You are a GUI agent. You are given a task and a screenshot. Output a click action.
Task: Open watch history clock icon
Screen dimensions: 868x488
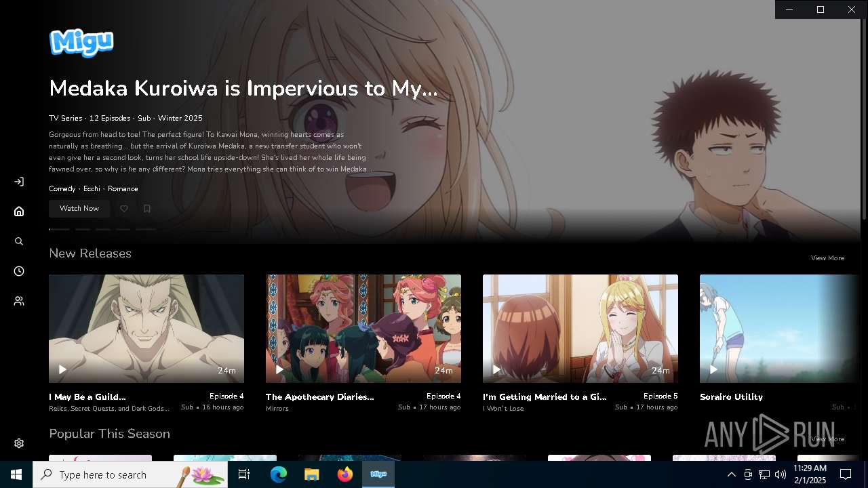[19, 271]
